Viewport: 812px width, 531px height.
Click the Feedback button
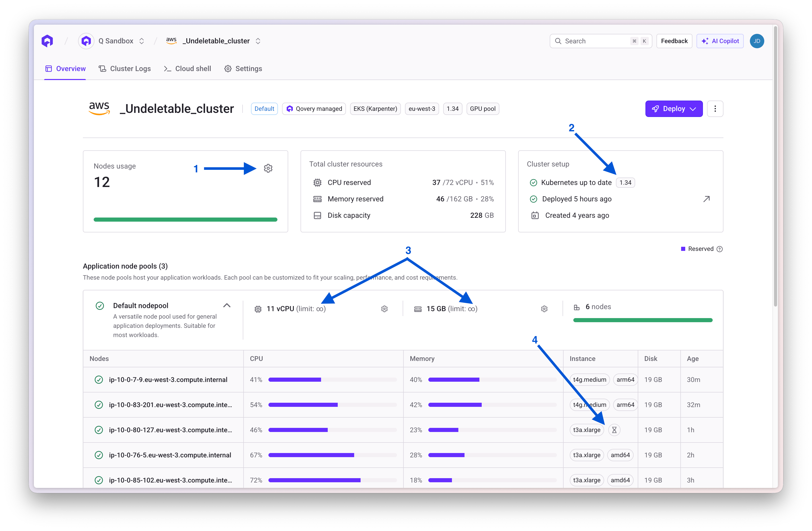click(x=674, y=41)
